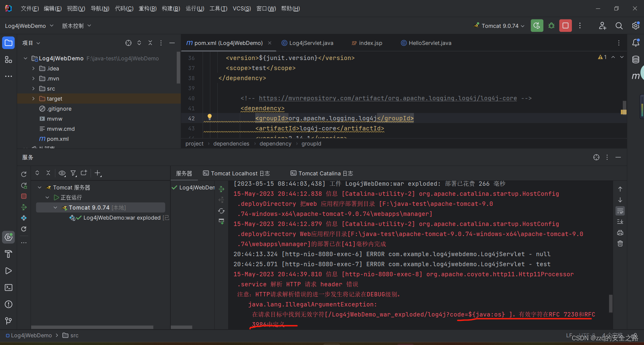
Task: Open the 文件(F) menu
Action: (x=30, y=8)
